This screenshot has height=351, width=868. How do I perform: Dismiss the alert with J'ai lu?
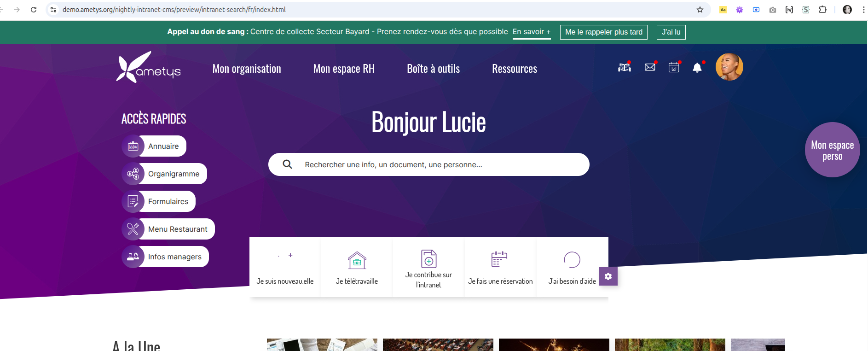[671, 32]
